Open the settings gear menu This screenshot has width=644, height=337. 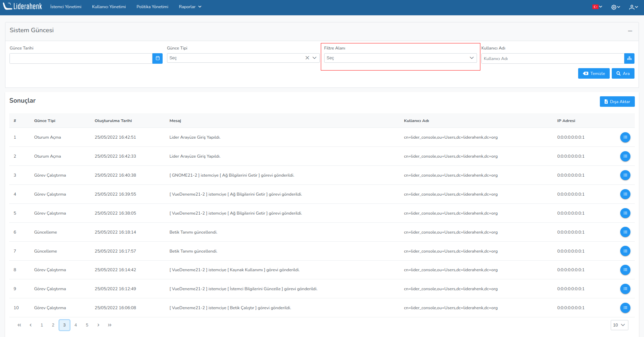[x=615, y=7]
